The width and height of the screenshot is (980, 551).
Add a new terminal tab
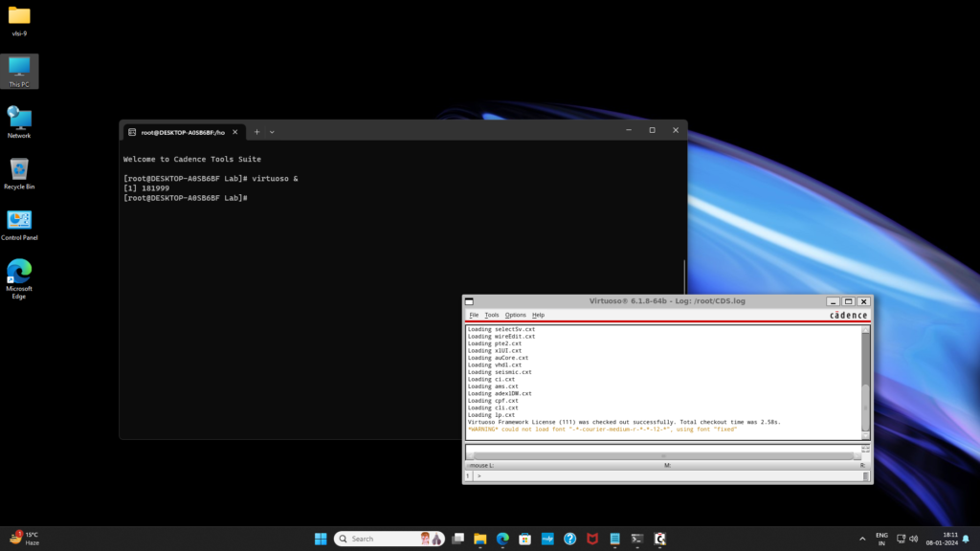coord(256,132)
